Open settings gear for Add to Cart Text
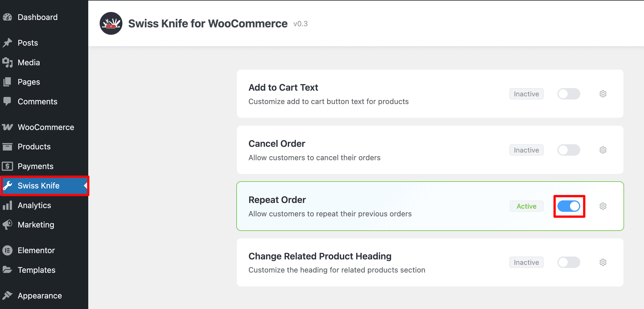This screenshot has height=309, width=644. [x=603, y=94]
